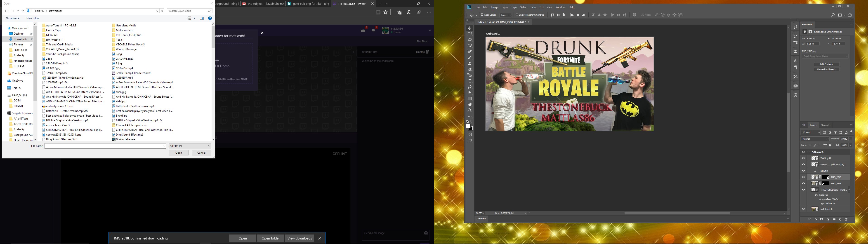868x244 pixels.
Task: Open the Edit Toolbar three-dots button
Action: click(470, 116)
